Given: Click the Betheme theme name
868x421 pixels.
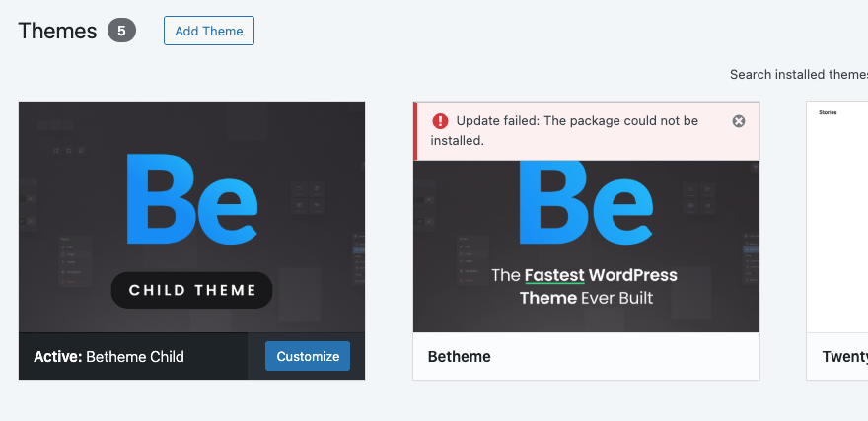Looking at the screenshot, I should 459,356.
